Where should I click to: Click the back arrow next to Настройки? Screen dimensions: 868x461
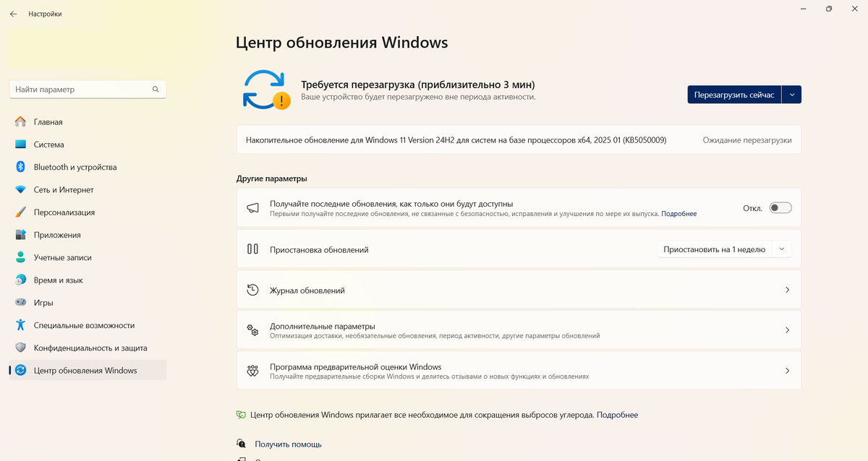(13, 14)
